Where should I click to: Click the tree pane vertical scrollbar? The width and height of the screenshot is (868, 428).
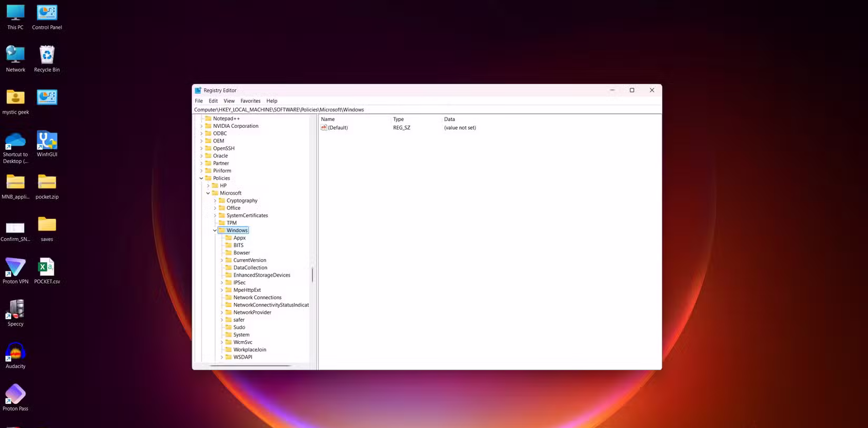312,274
